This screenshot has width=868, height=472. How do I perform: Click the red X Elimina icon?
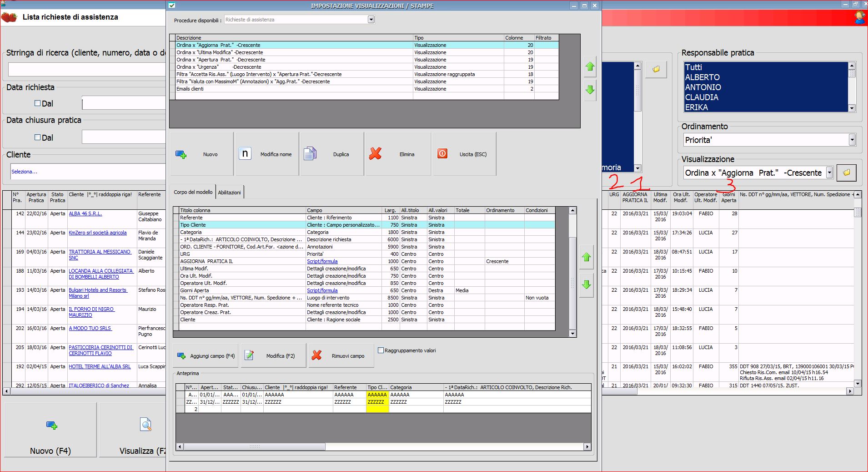coord(375,154)
